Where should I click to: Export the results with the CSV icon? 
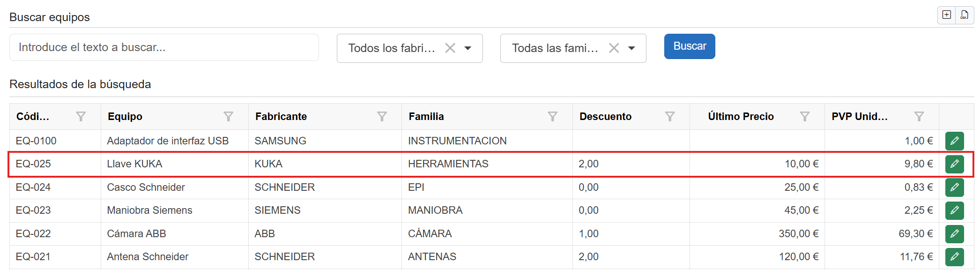(x=965, y=15)
